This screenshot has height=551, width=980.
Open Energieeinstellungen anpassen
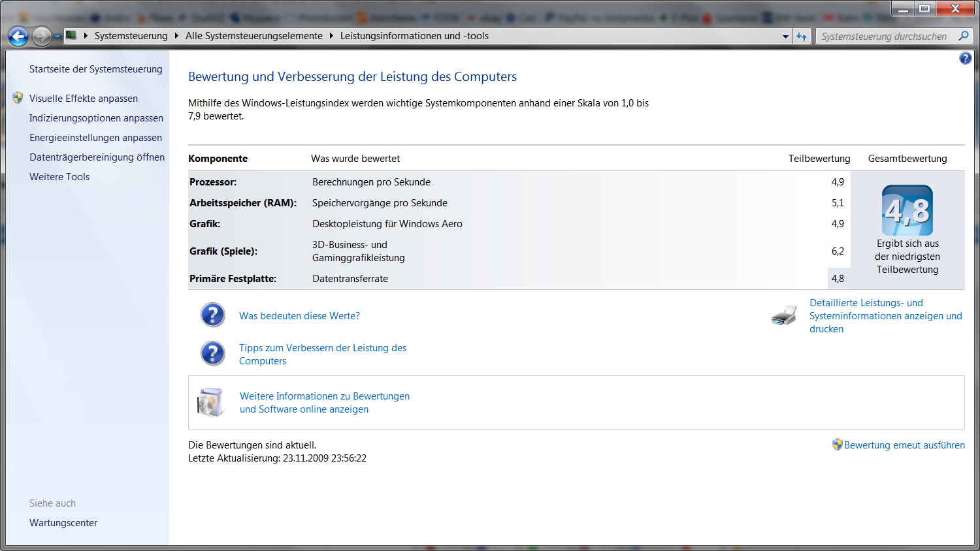(x=95, y=138)
